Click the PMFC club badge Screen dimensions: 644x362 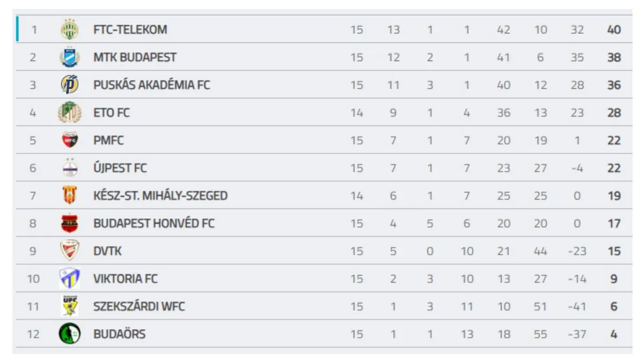pyautogui.click(x=70, y=141)
